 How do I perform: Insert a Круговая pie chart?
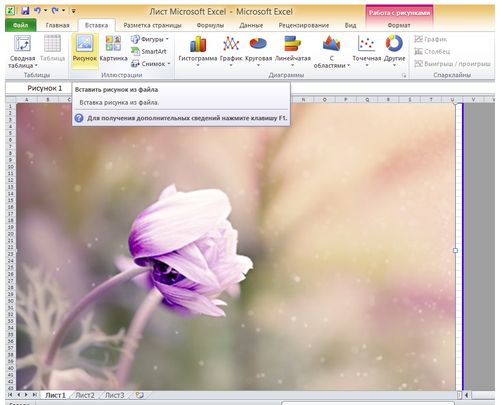[x=258, y=51]
